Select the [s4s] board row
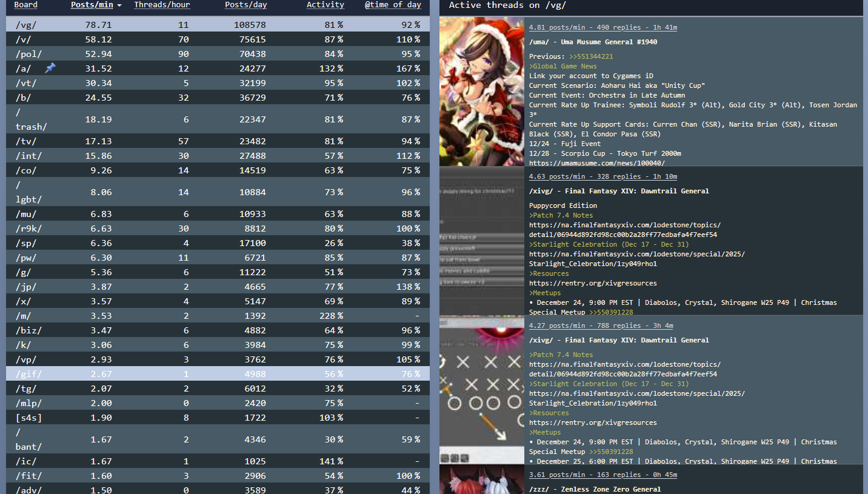The image size is (868, 494). [x=218, y=418]
